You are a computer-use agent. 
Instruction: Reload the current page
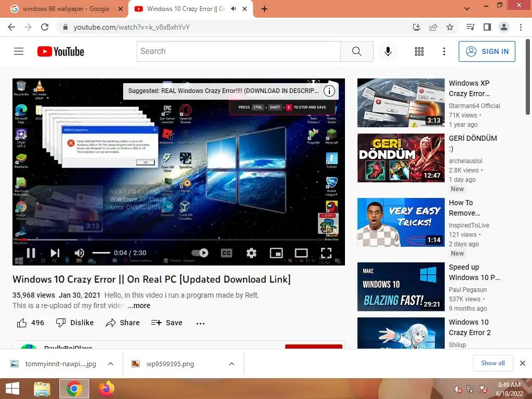(x=45, y=27)
